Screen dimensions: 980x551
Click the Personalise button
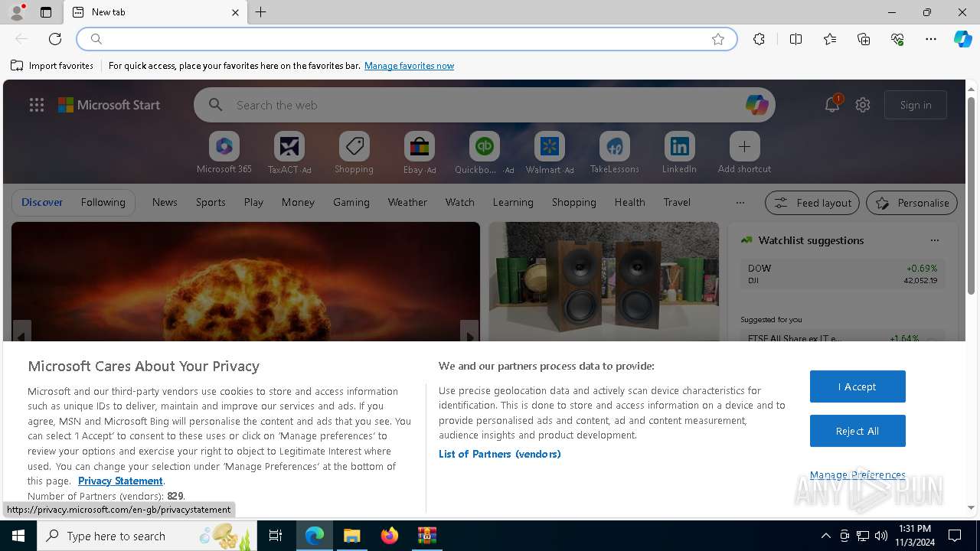(912, 203)
